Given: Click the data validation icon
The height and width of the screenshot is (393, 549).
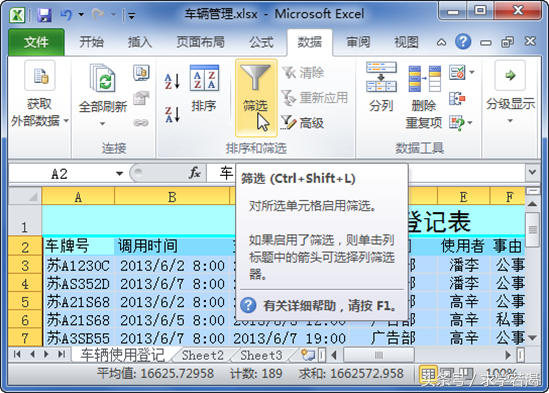Looking at the screenshot, I should click(457, 73).
